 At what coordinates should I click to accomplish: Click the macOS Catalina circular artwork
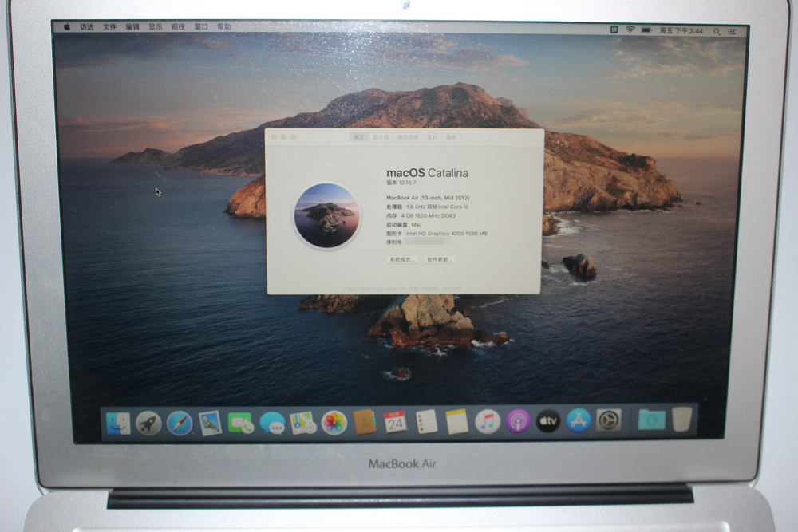[x=327, y=216]
